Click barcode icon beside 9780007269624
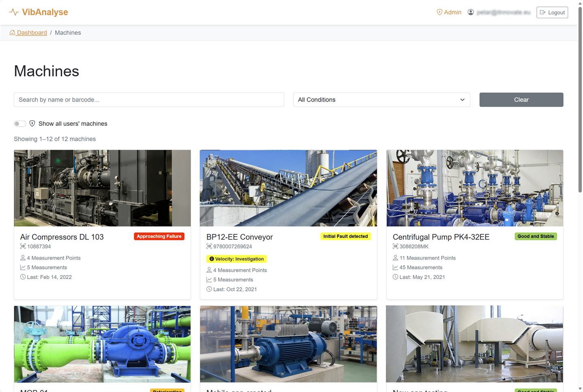 (x=209, y=246)
